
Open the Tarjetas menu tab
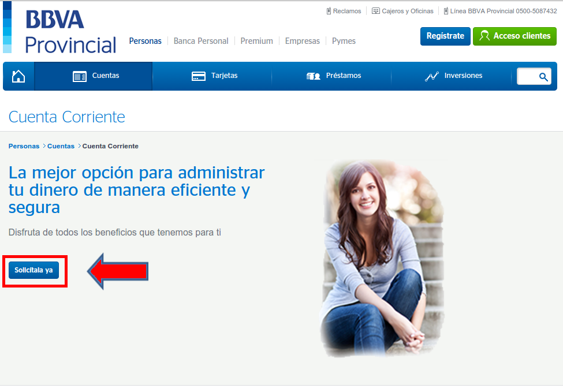pyautogui.click(x=212, y=76)
